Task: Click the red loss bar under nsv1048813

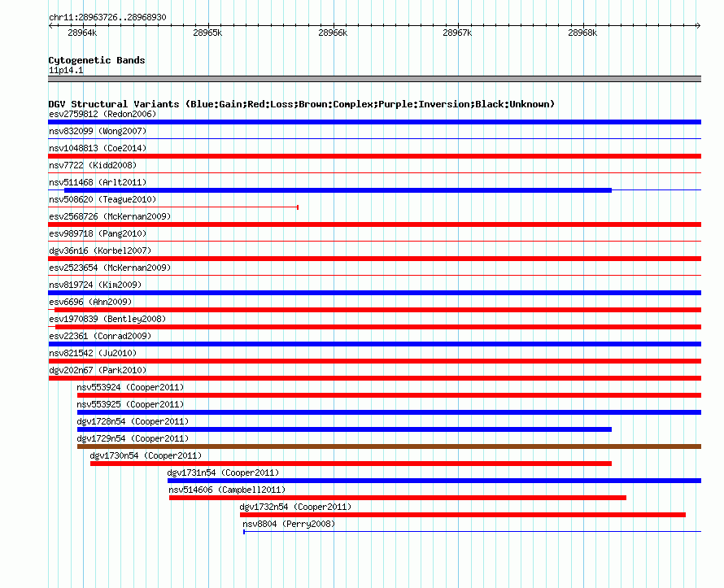Action: pos(374,156)
